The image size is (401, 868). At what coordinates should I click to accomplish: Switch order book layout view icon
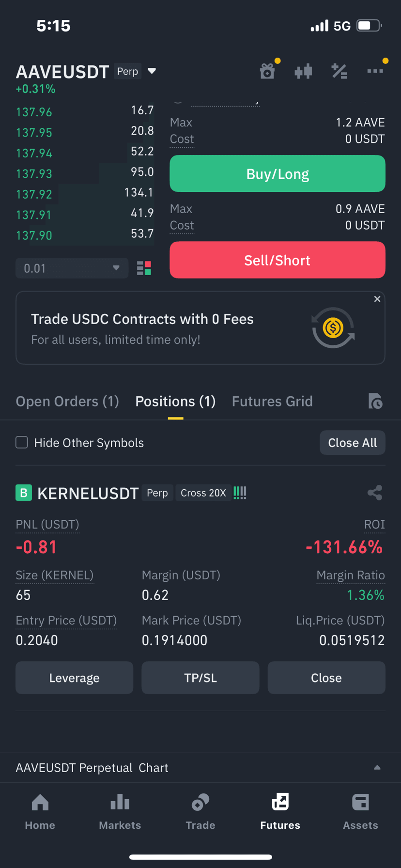(x=144, y=268)
